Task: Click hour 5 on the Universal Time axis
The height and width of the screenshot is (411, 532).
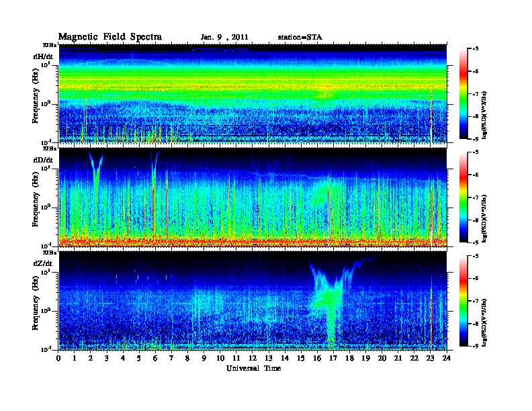Action: (139, 358)
